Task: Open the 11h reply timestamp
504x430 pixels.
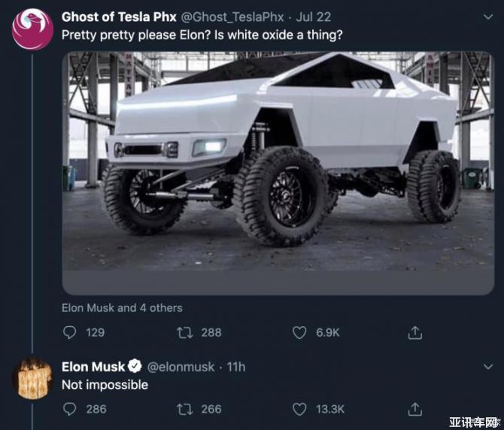Action: click(235, 367)
